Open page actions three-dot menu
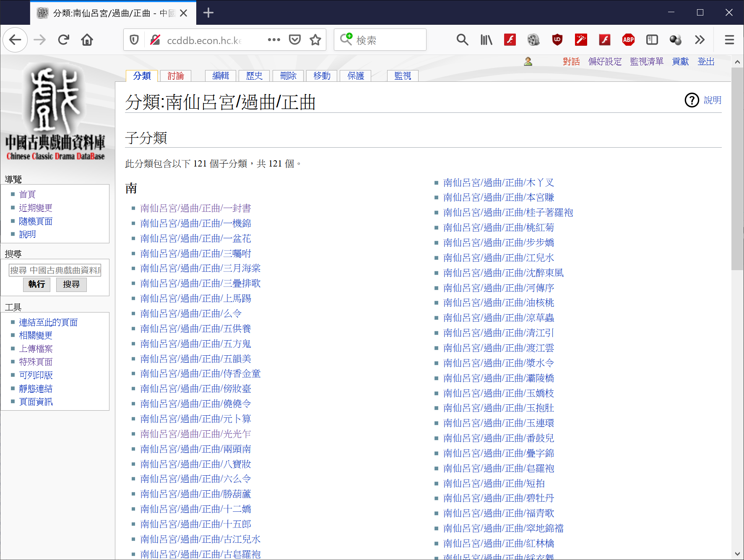Viewport: 744px width, 560px height. tap(274, 40)
